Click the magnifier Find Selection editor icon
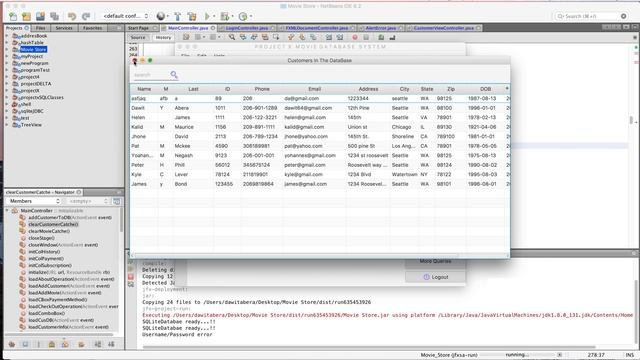The height and width of the screenshot is (360, 640). [232, 37]
